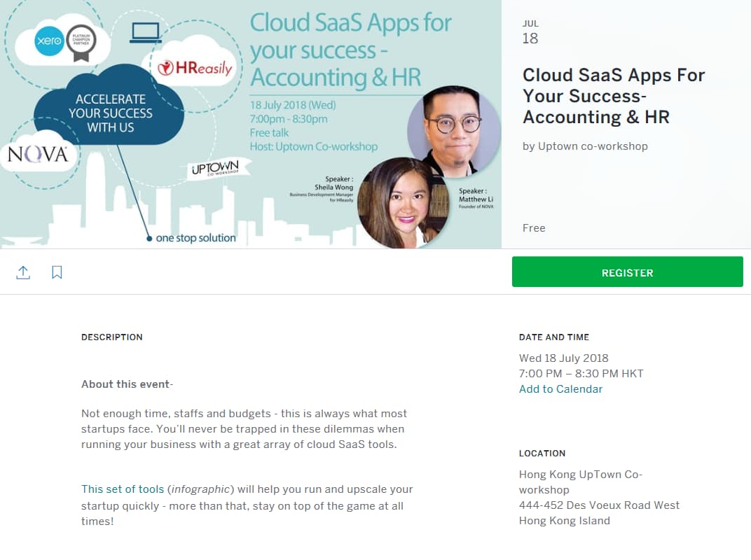Click the NOVA logo in the banner
The width and height of the screenshot is (751, 560).
pos(38,155)
